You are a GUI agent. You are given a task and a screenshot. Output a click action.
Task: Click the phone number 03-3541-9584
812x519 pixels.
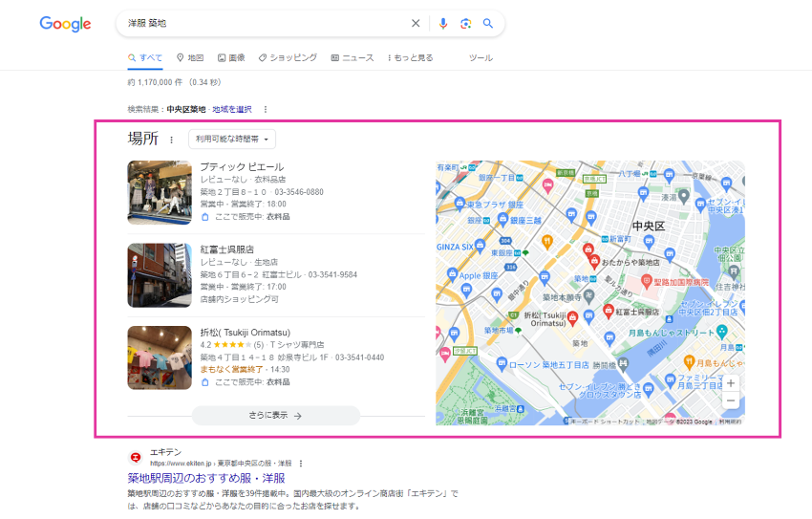[x=332, y=274]
